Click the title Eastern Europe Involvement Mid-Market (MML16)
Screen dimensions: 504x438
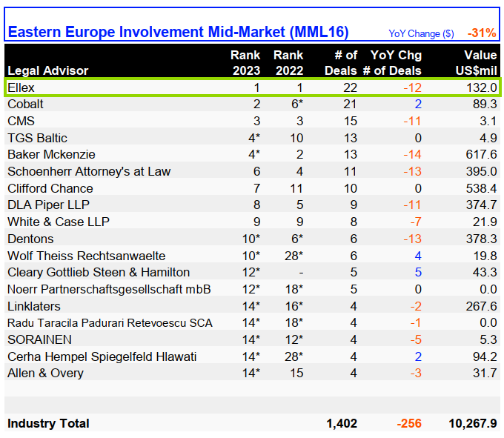click(178, 32)
